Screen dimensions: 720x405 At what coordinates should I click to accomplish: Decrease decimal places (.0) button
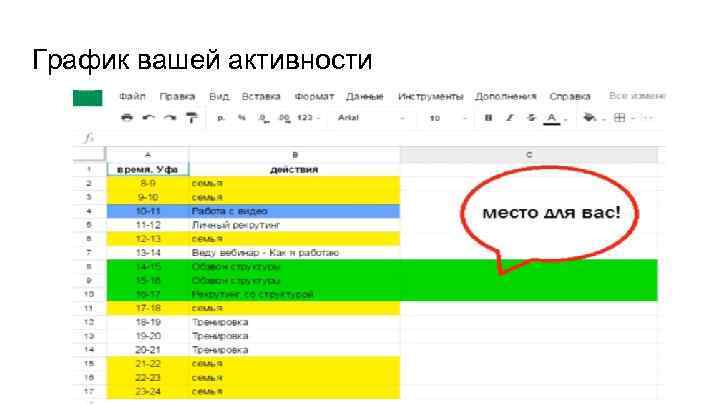[264, 118]
